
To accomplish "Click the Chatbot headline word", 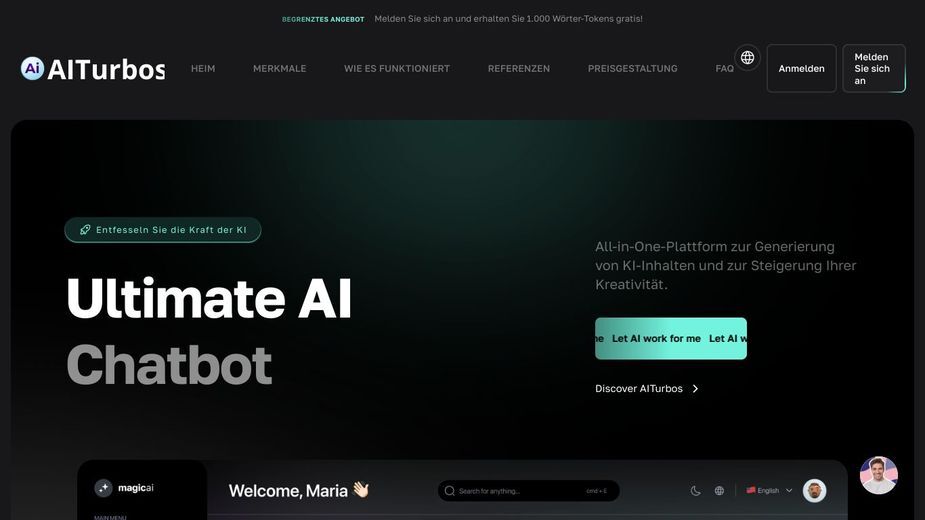I will click(169, 365).
